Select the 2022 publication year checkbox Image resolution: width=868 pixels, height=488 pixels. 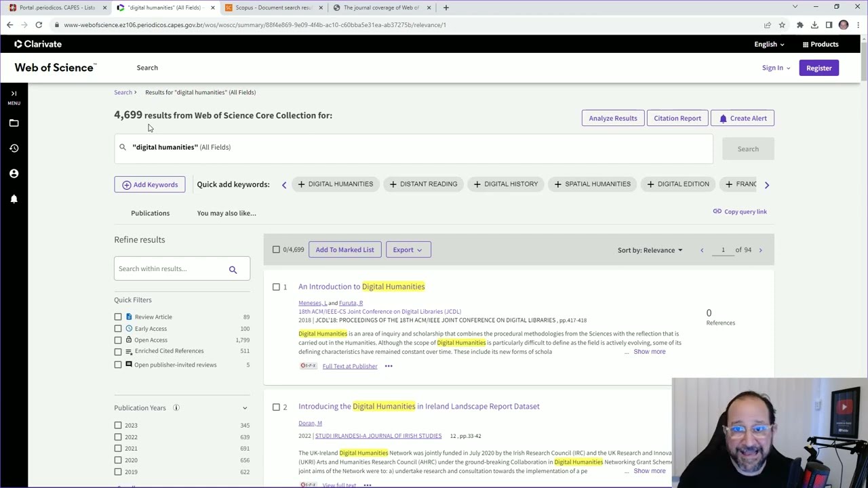[x=118, y=437]
